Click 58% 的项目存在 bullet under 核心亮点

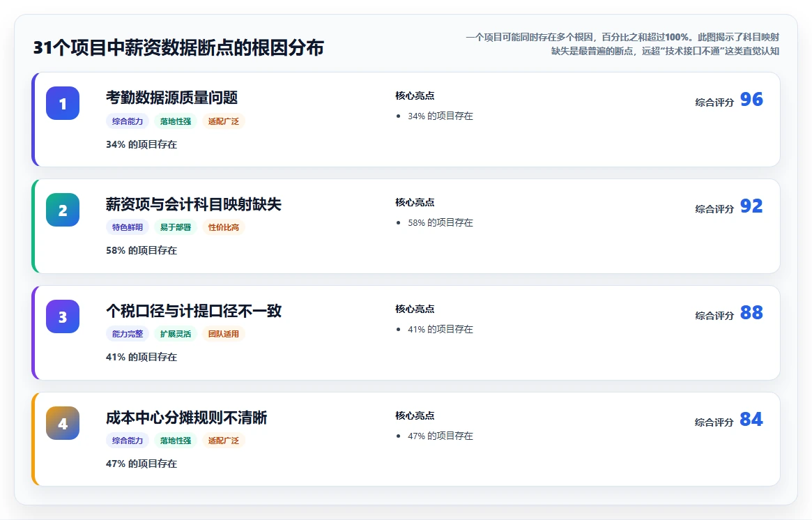point(441,223)
